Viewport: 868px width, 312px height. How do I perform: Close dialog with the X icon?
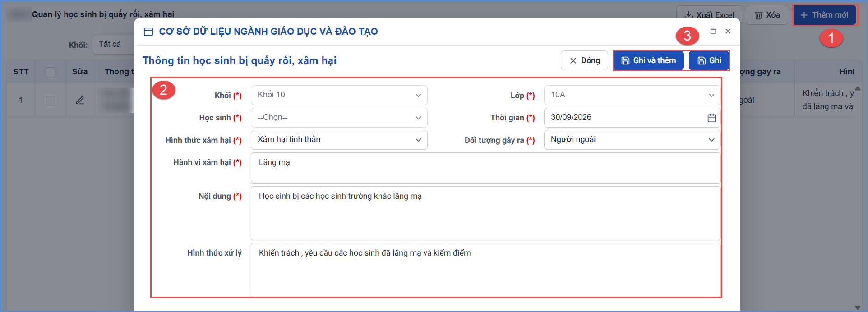point(728,31)
